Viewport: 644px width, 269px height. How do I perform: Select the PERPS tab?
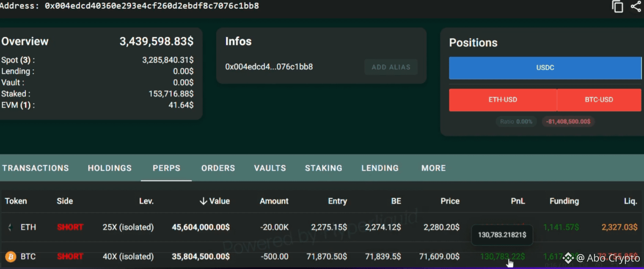(166, 168)
